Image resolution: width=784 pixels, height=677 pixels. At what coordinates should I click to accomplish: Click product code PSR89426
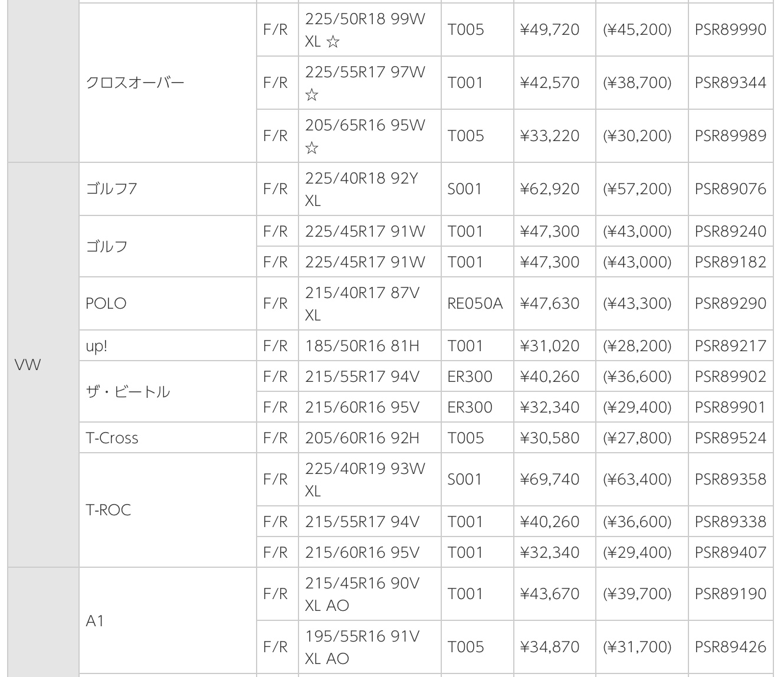pyautogui.click(x=730, y=647)
